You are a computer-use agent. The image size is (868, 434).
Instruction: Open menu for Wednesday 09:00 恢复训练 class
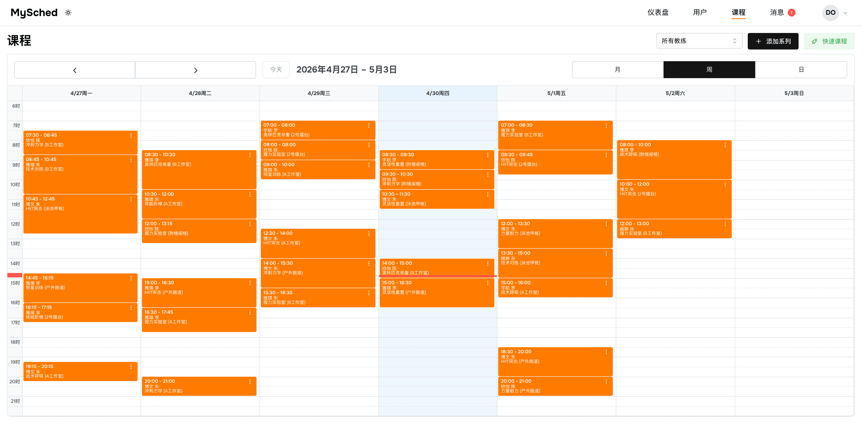point(369,165)
